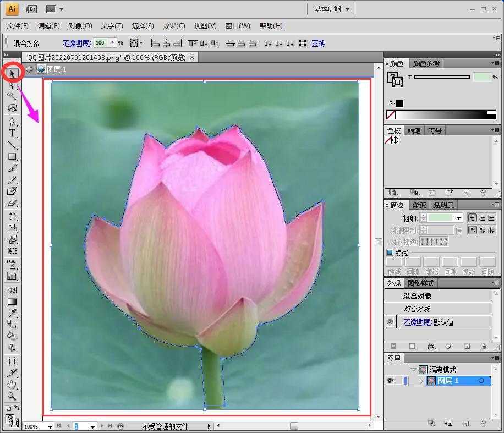Click the Adobe Bridge Br icon
504x433 pixels.
[x=31, y=9]
